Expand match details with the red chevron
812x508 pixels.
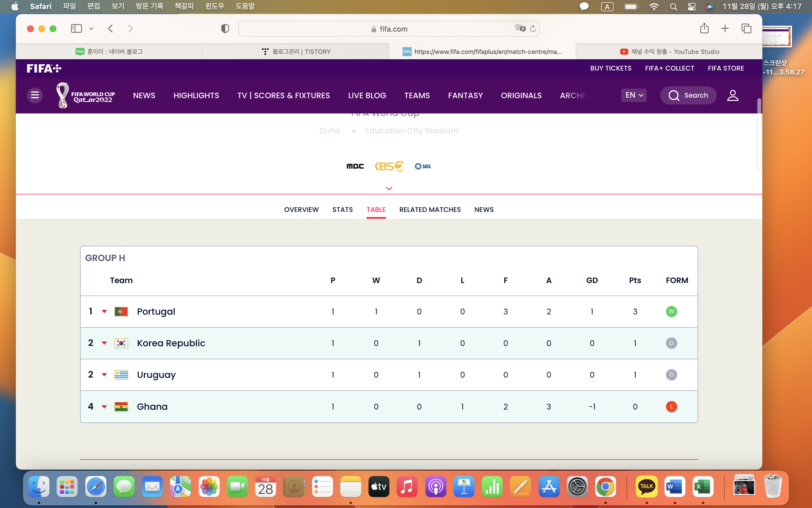pos(389,189)
